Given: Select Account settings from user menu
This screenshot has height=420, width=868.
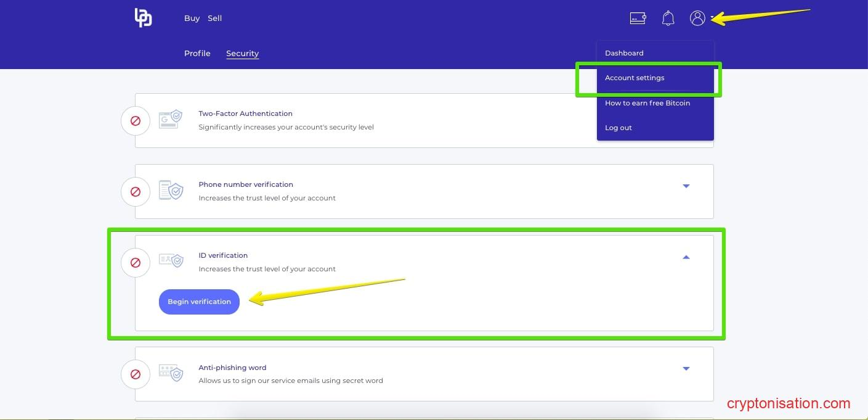Looking at the screenshot, I should point(635,78).
